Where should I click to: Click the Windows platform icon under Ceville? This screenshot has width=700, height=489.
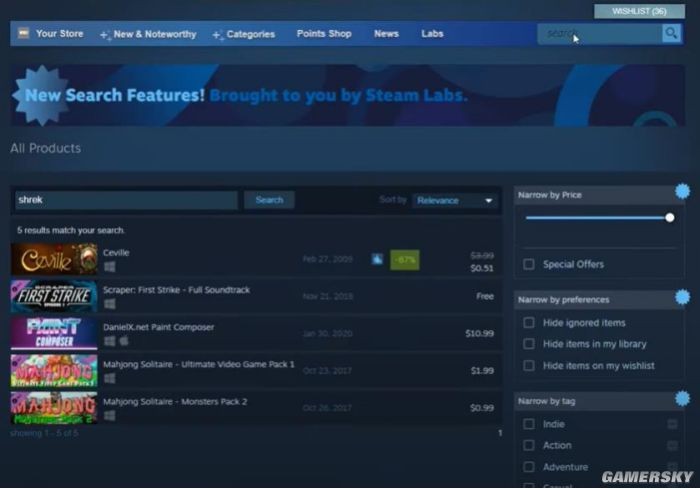click(109, 267)
